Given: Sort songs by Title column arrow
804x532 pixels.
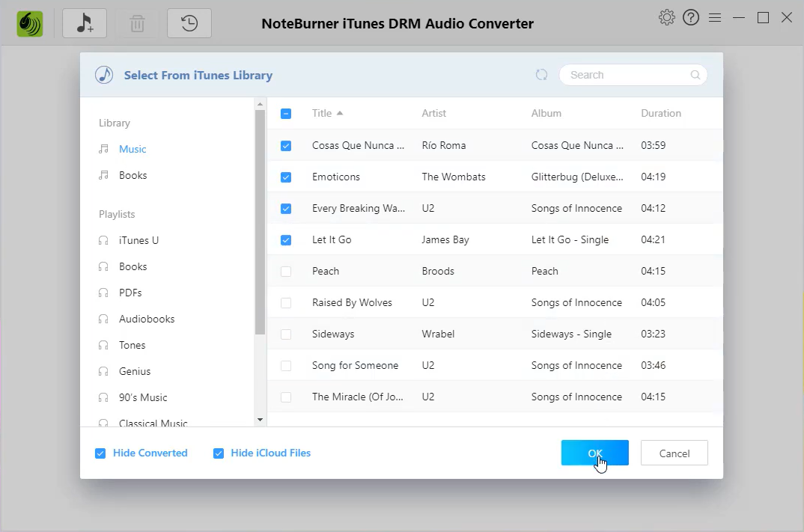Looking at the screenshot, I should pyautogui.click(x=340, y=114).
